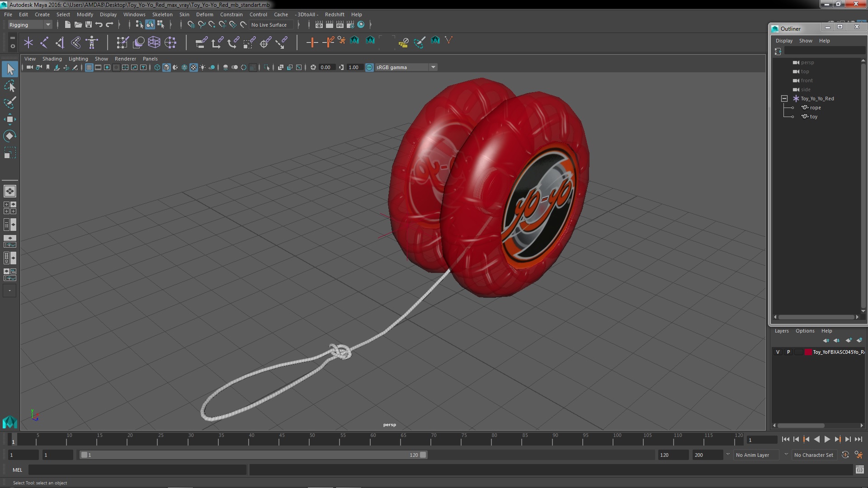
Task: Toggle layer visibility V box
Action: pyautogui.click(x=778, y=352)
